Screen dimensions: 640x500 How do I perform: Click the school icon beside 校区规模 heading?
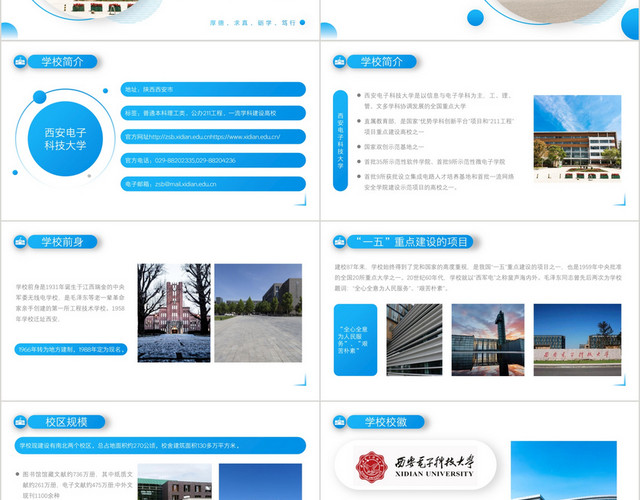click(20, 422)
